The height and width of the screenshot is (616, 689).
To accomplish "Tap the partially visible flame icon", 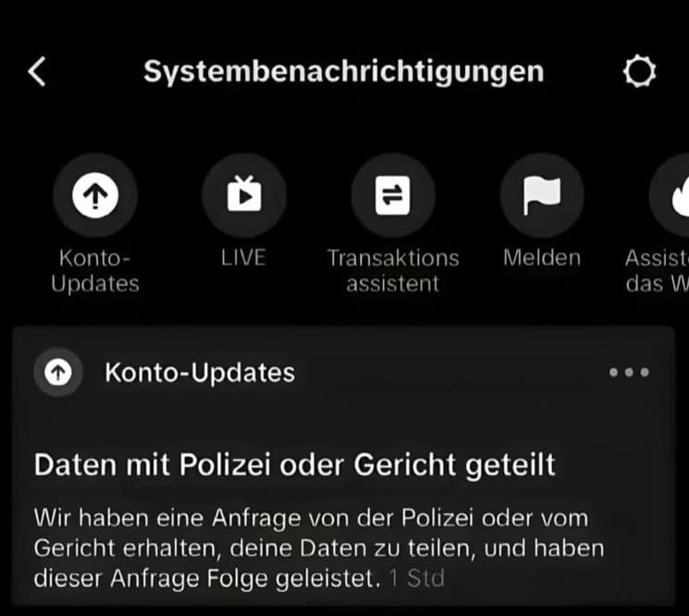I will (x=670, y=195).
